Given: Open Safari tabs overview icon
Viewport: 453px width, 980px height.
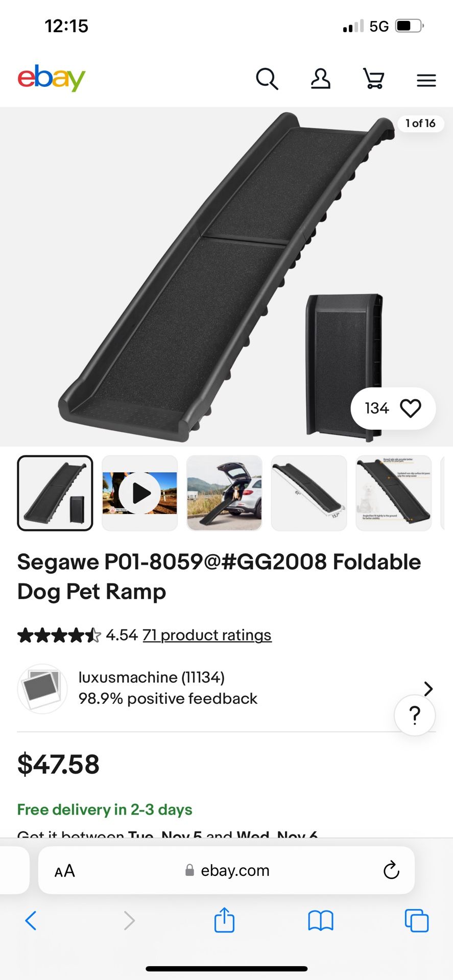Looking at the screenshot, I should tap(417, 920).
